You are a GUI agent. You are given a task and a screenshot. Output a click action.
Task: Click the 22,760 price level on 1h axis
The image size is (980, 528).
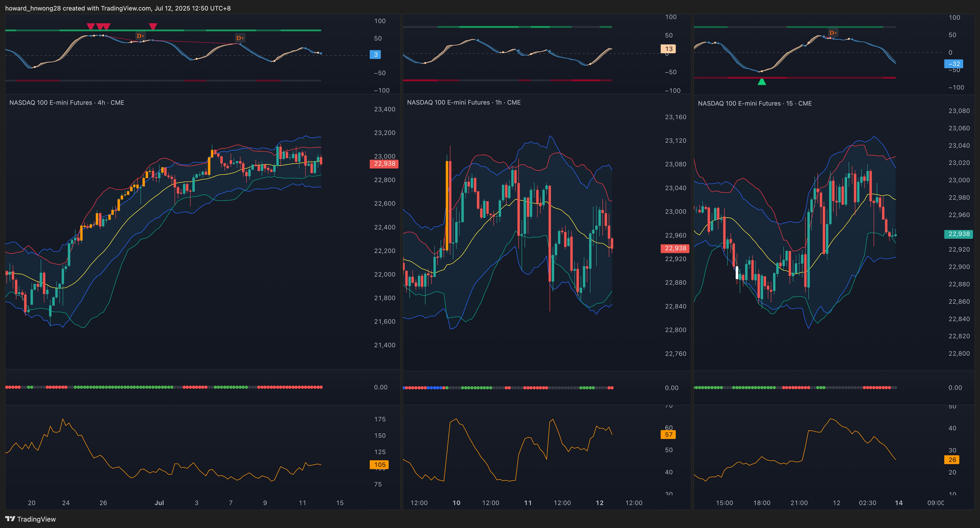pos(676,354)
